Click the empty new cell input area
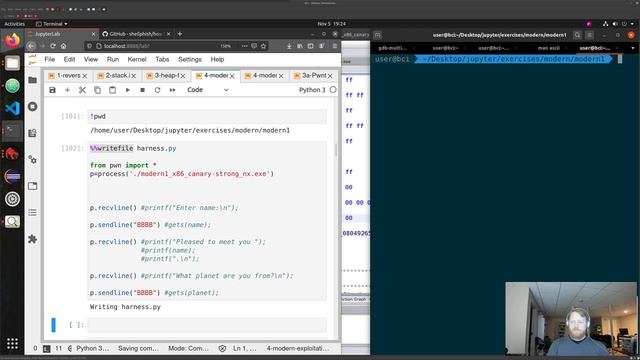The width and height of the screenshot is (640, 360). point(207,325)
